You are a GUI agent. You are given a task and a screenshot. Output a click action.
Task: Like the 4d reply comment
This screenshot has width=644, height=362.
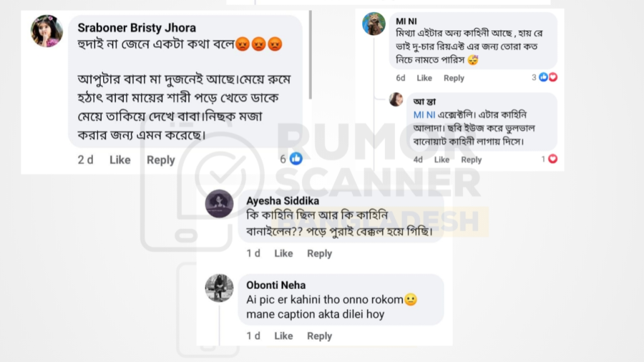point(442,160)
